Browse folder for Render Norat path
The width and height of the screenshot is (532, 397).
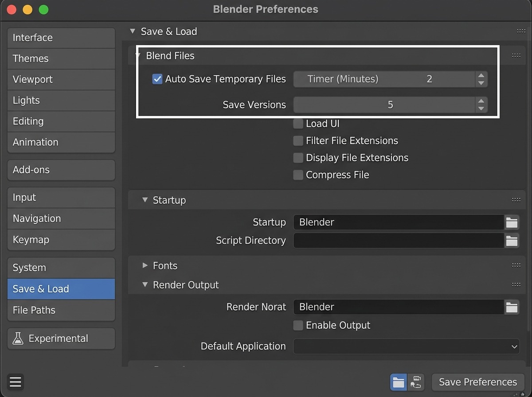[512, 307]
